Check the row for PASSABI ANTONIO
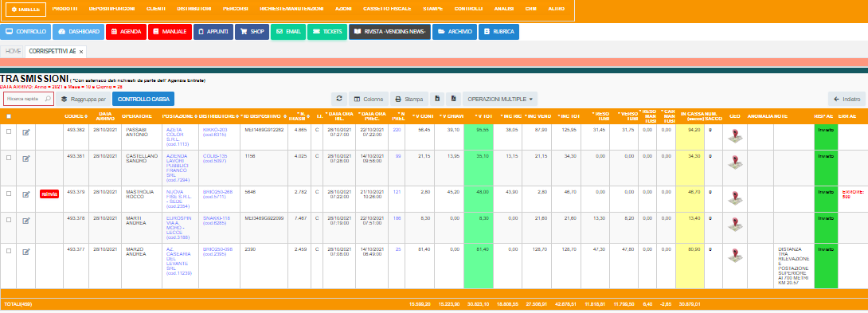This screenshot has width=868, height=313. pos(8,132)
